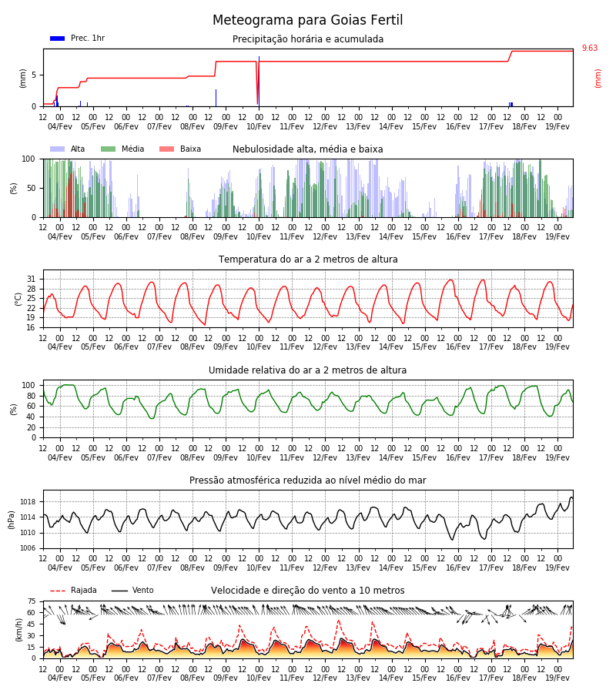The image size is (616, 693).
Task: Select the Meteograma para Goias Fertil title
Action: (x=307, y=20)
